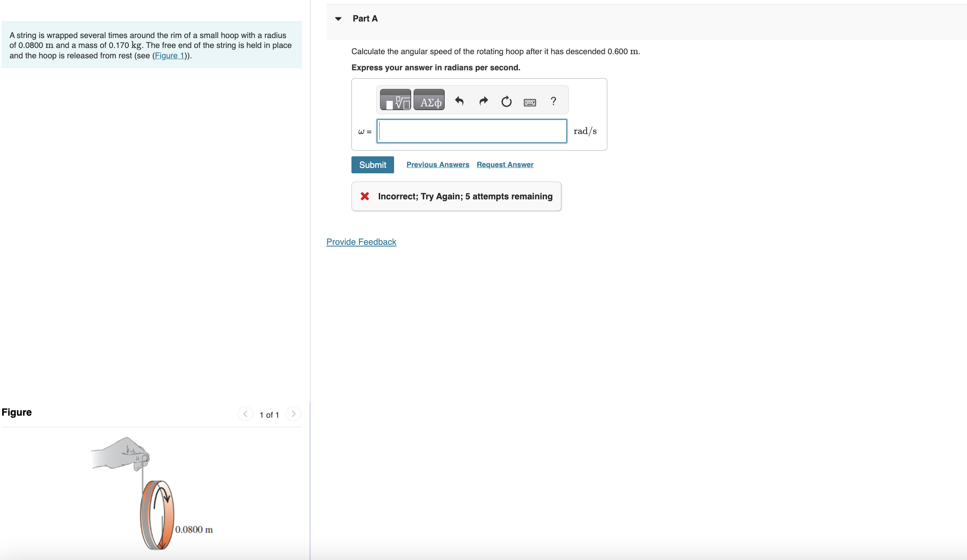967x560 pixels.
Task: Open help question mark icon
Action: (553, 101)
